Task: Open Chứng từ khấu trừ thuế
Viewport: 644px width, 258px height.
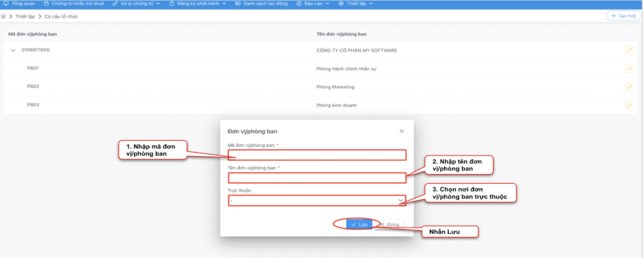Action: point(74,3)
